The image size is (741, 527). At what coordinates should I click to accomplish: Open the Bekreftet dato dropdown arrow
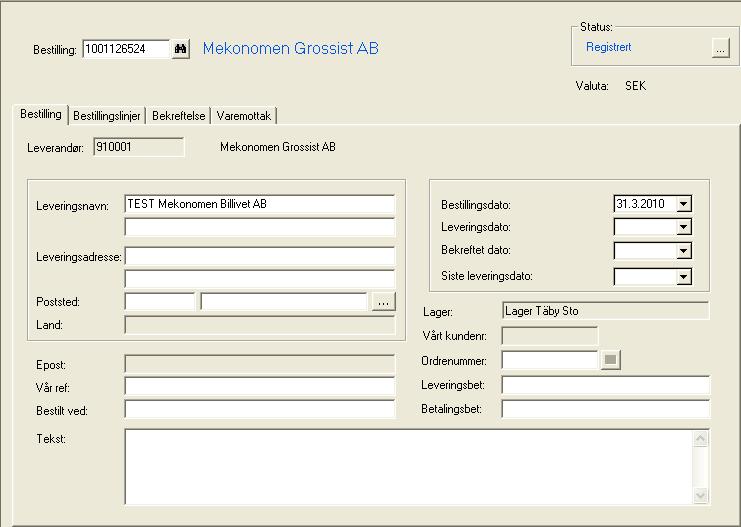pyautogui.click(x=683, y=251)
